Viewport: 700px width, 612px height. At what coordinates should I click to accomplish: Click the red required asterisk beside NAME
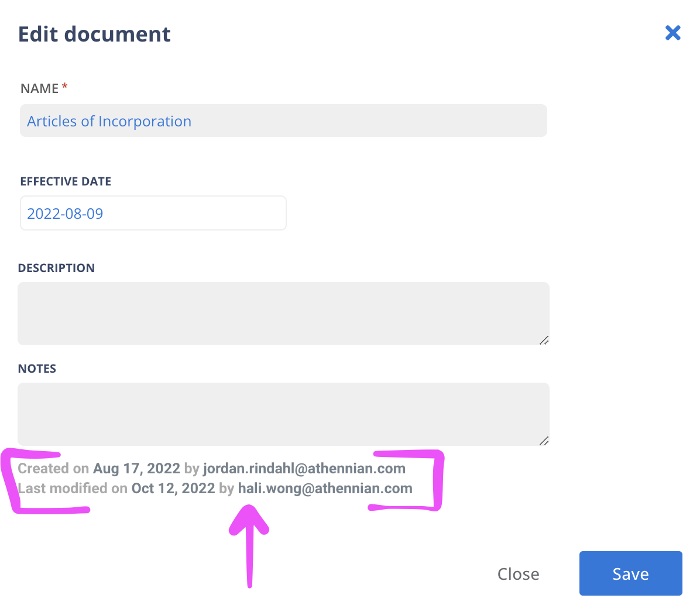click(65, 87)
